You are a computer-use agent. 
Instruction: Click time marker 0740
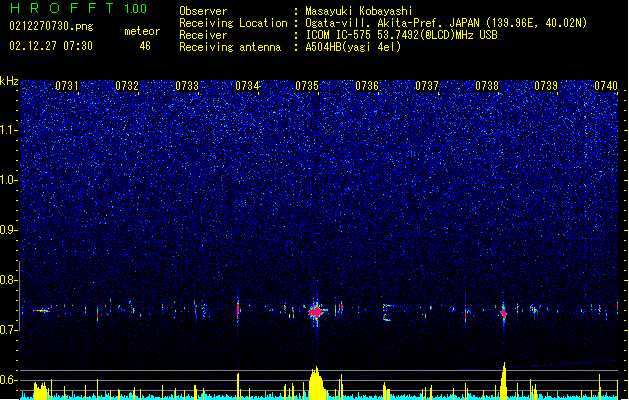click(x=606, y=86)
